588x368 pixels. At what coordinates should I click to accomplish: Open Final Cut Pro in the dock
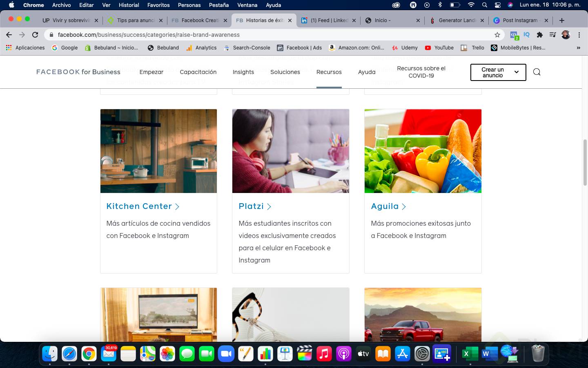tap(305, 354)
